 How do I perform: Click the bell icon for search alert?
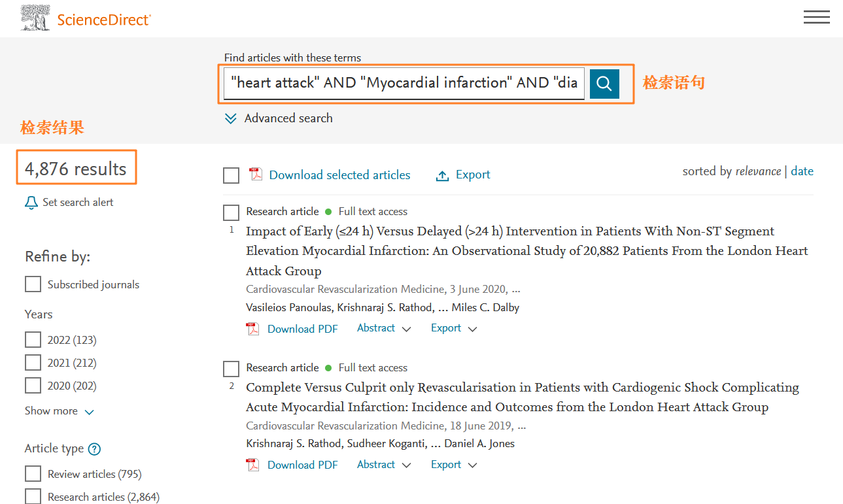pos(31,203)
